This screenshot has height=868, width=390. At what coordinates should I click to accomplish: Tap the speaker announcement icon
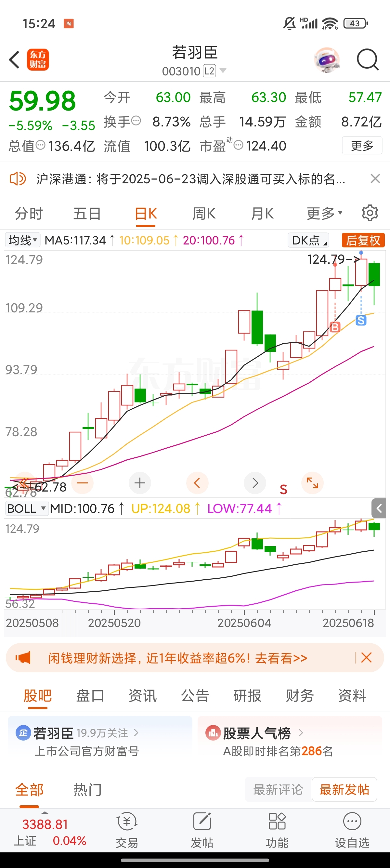tap(18, 178)
